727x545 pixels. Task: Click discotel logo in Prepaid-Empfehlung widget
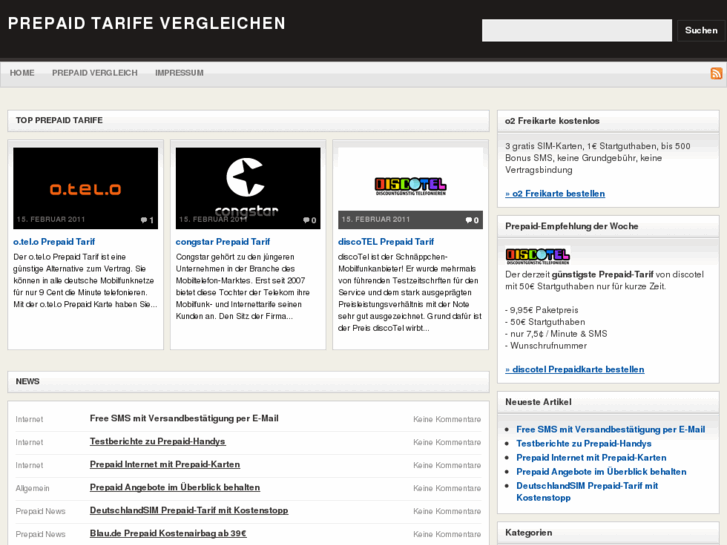(x=537, y=256)
